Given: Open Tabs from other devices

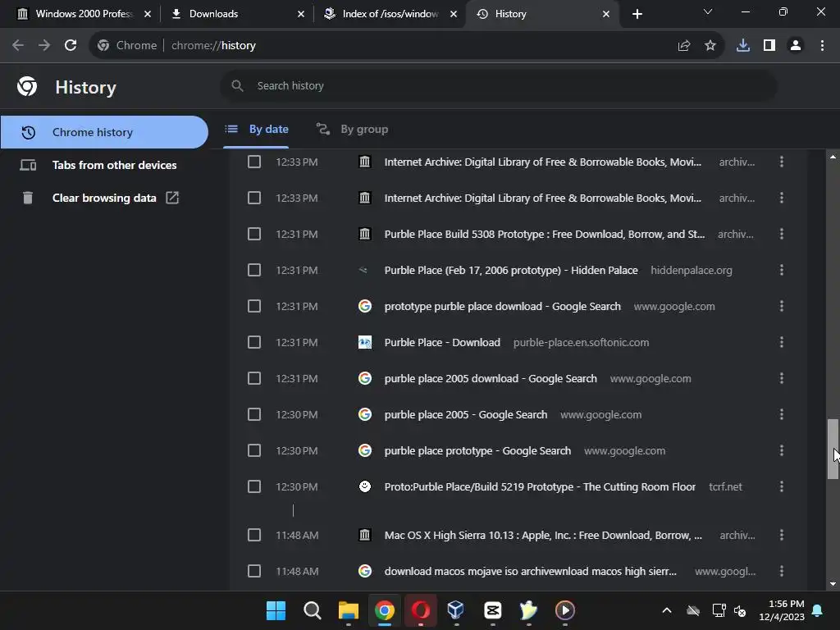Looking at the screenshot, I should (x=104, y=165).
